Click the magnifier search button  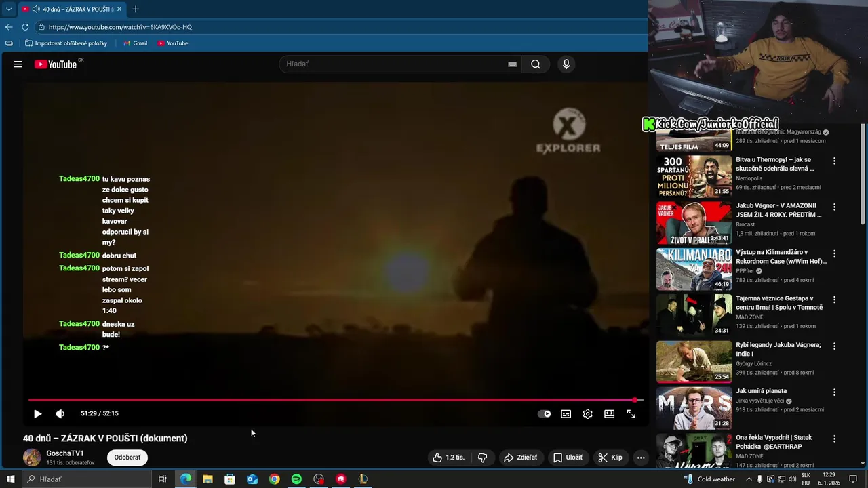(x=536, y=64)
